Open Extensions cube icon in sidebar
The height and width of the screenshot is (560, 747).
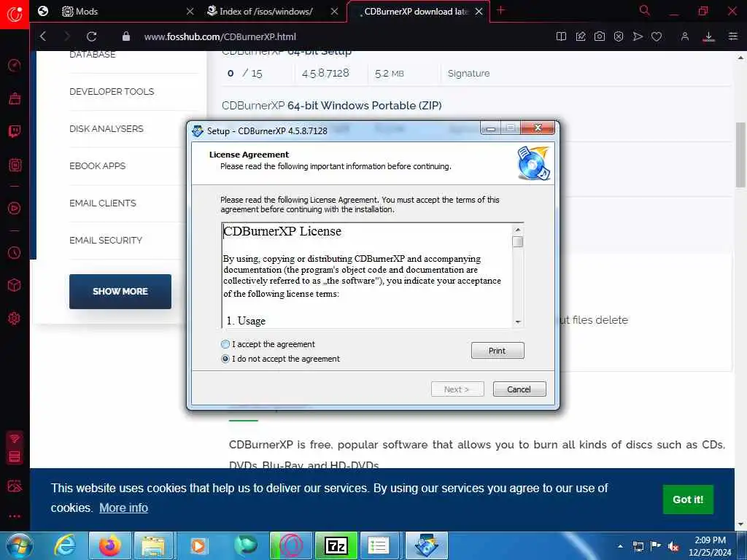15,285
